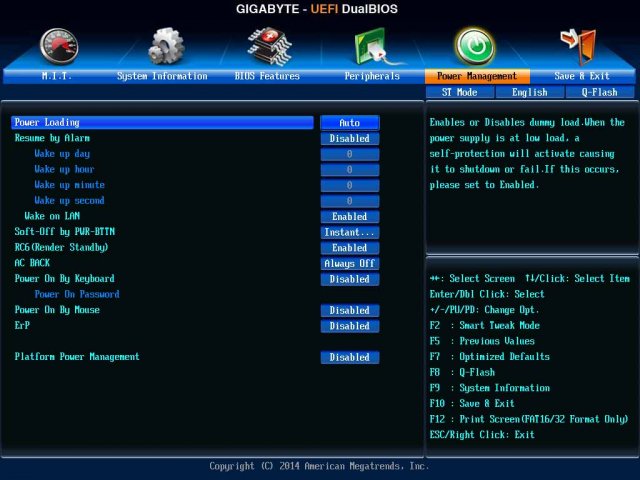The width and height of the screenshot is (640, 480).
Task: Click the M.I.T. speedometer gauge icon
Action: (x=59, y=46)
